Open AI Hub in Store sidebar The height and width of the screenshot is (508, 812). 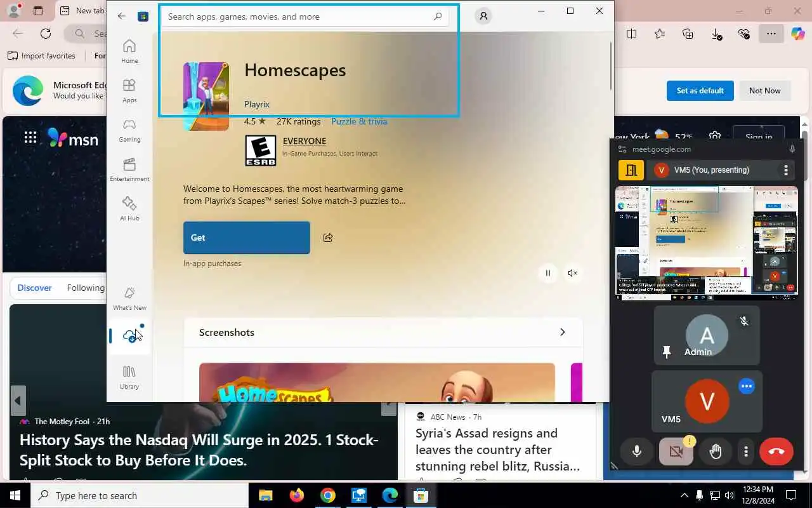(129, 209)
